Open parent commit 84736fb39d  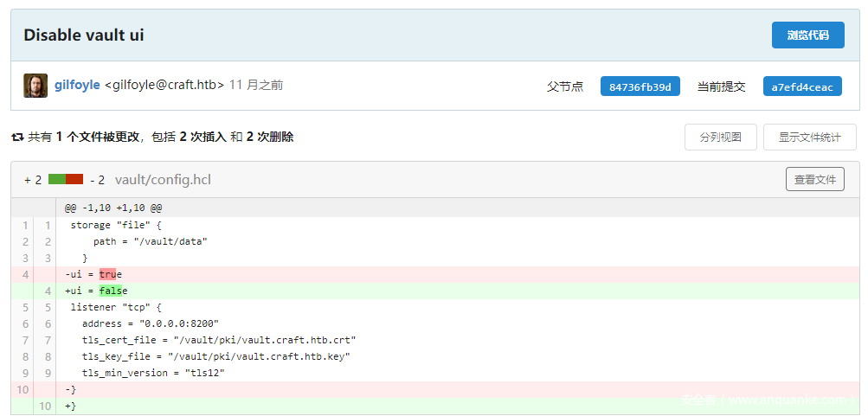(640, 86)
